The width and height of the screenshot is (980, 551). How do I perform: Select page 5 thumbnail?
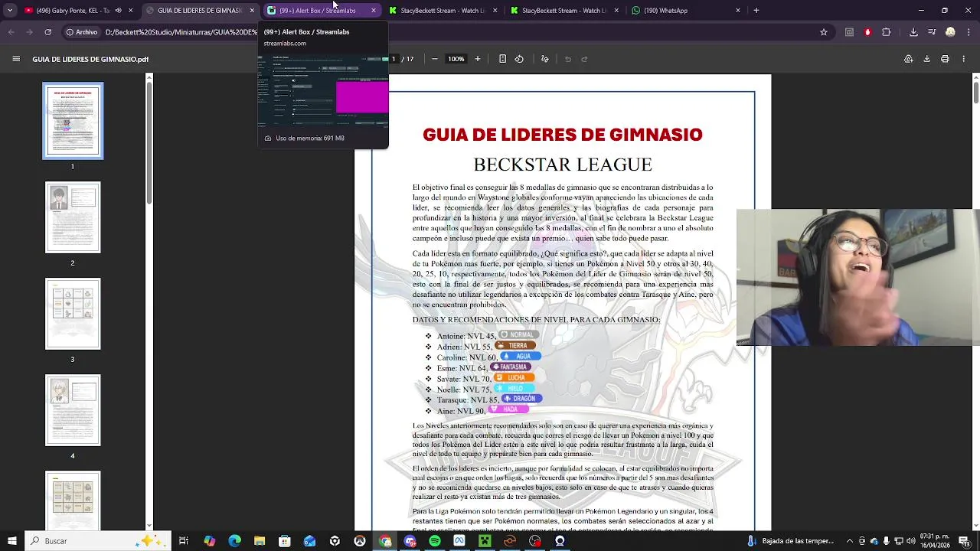pos(73,500)
